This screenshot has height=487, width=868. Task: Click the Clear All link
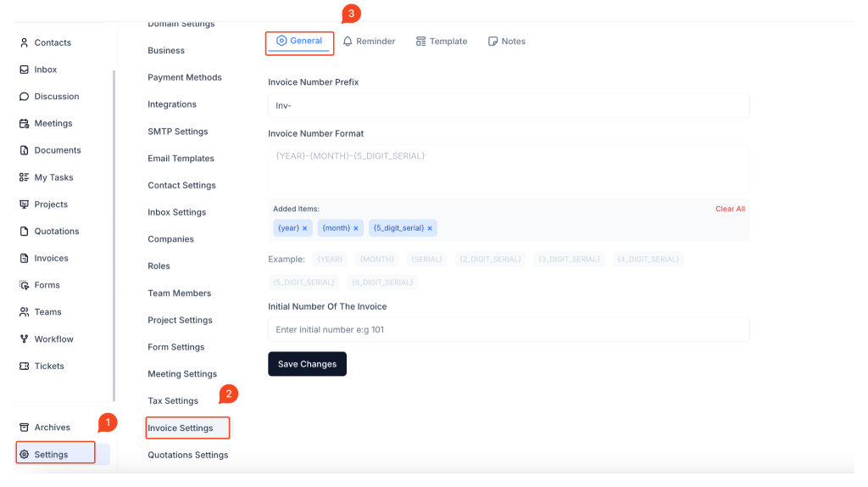click(x=730, y=209)
